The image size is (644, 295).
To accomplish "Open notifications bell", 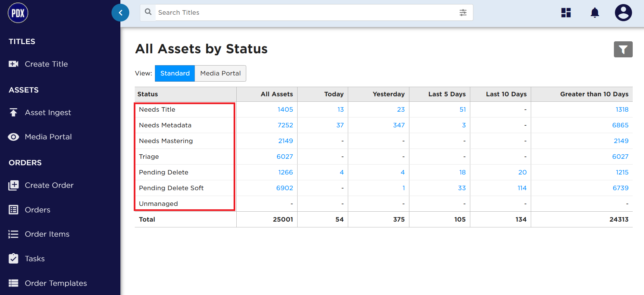I will (x=595, y=13).
